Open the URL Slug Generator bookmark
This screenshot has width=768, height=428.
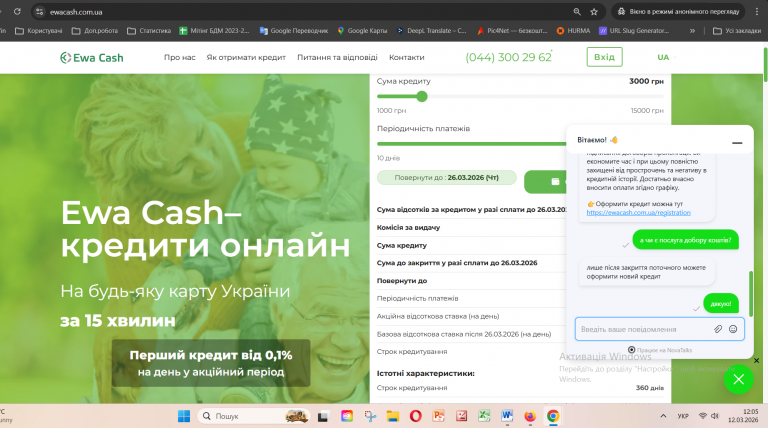[634, 31]
